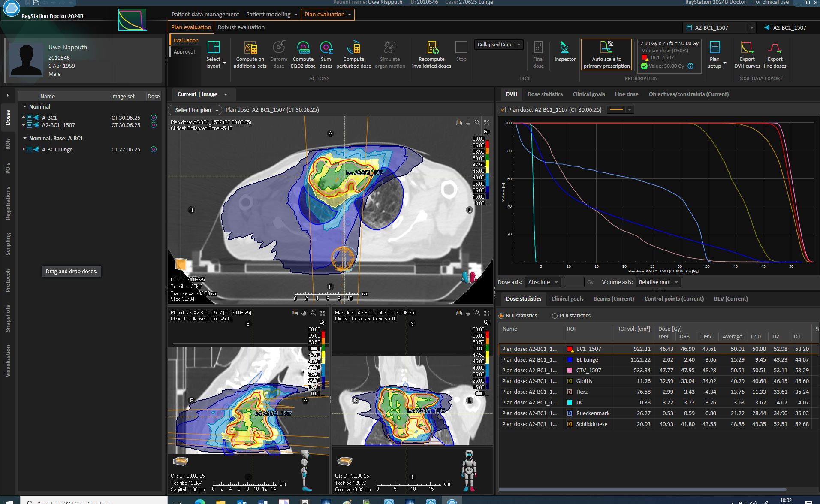Open the Robust evaluation tab
The width and height of the screenshot is (820, 504).
click(x=241, y=27)
